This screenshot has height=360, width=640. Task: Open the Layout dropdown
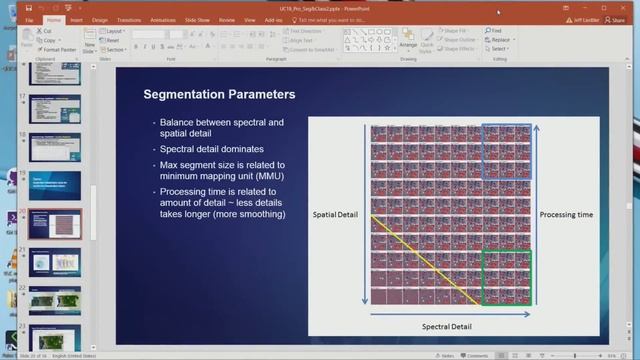112,31
